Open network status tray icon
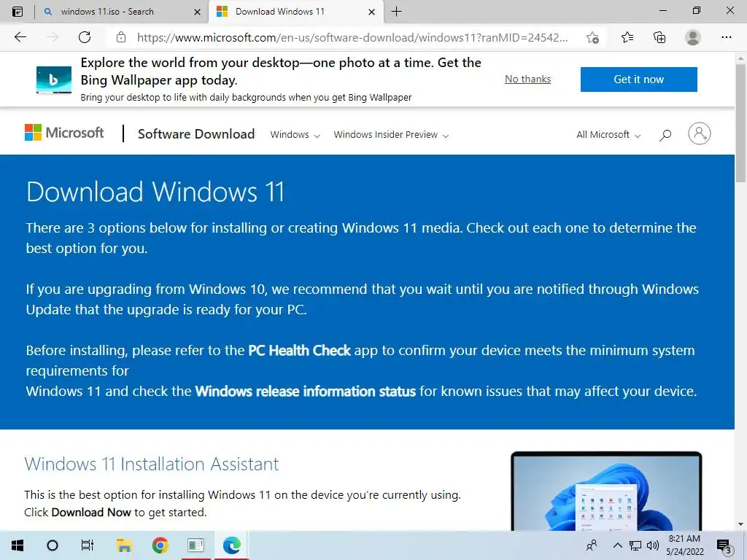 (x=635, y=545)
